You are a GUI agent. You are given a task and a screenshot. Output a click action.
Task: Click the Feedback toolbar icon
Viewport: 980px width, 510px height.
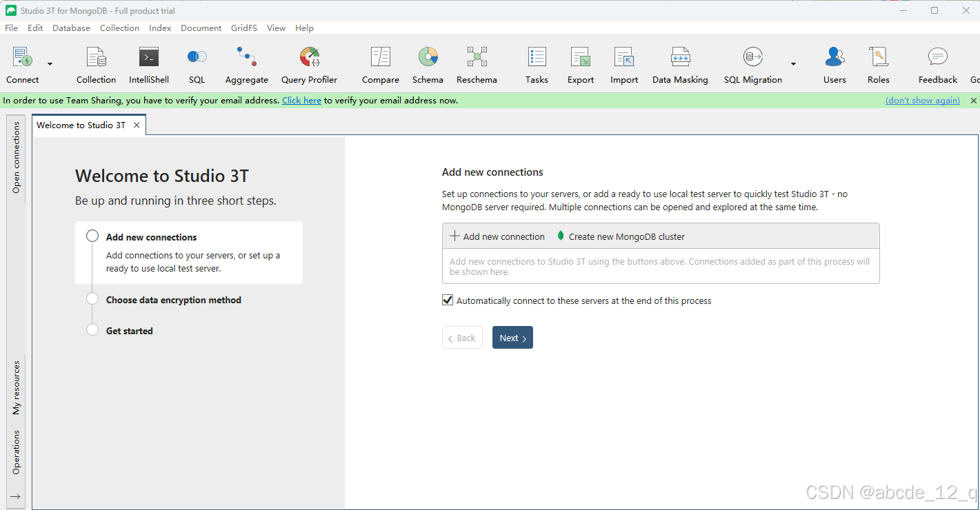click(x=938, y=57)
